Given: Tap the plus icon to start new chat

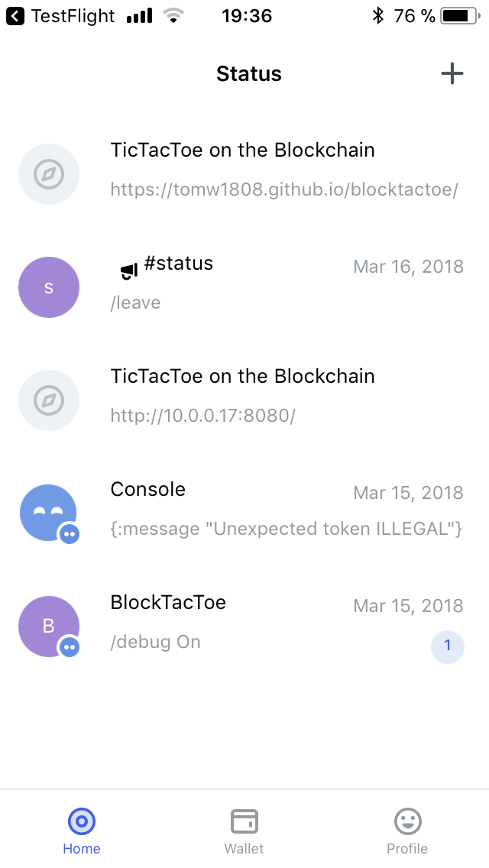Looking at the screenshot, I should point(452,73).
